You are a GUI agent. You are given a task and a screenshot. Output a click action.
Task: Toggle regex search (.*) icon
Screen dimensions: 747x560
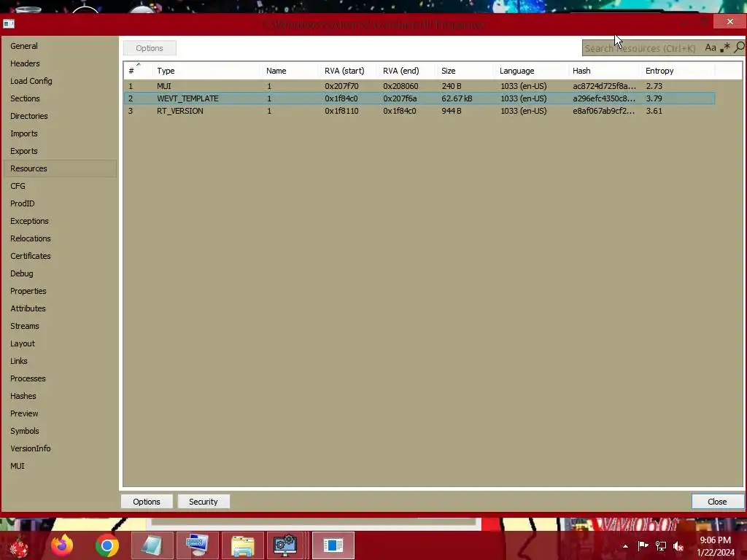click(724, 47)
